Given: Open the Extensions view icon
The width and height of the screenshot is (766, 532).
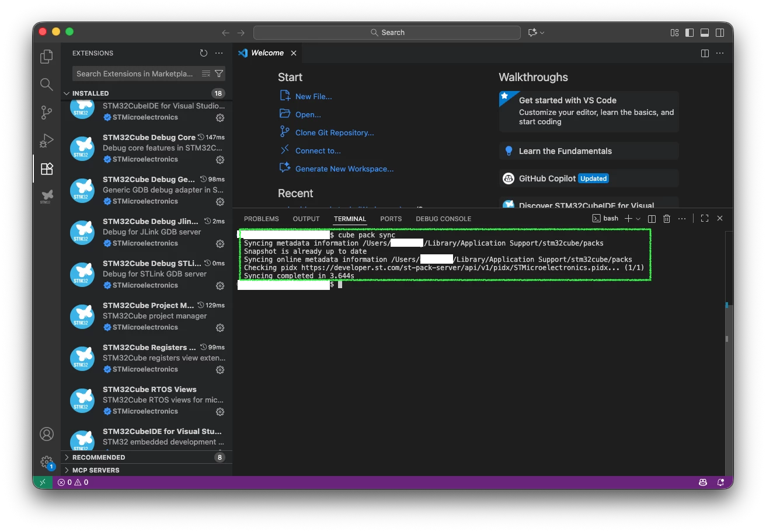Looking at the screenshot, I should pos(47,169).
